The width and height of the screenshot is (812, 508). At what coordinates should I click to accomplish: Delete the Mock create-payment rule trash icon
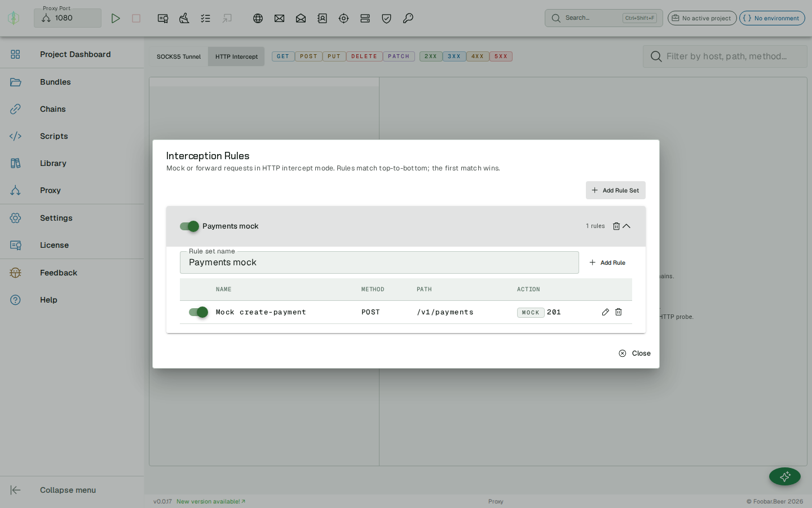coord(619,312)
